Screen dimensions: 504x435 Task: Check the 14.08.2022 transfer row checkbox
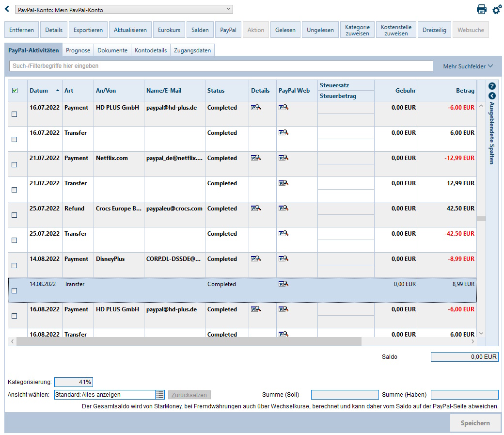click(x=15, y=290)
